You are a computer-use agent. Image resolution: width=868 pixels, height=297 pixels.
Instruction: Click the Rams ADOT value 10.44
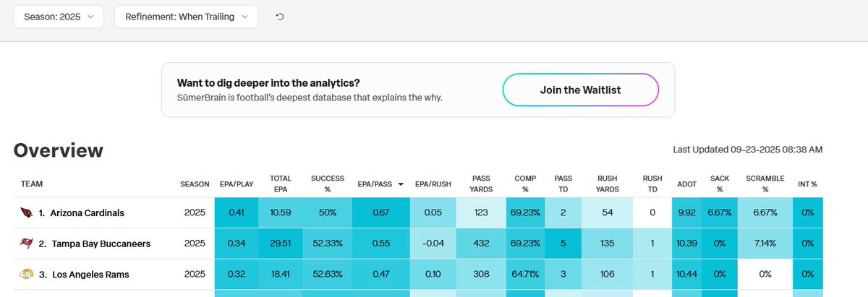click(687, 275)
